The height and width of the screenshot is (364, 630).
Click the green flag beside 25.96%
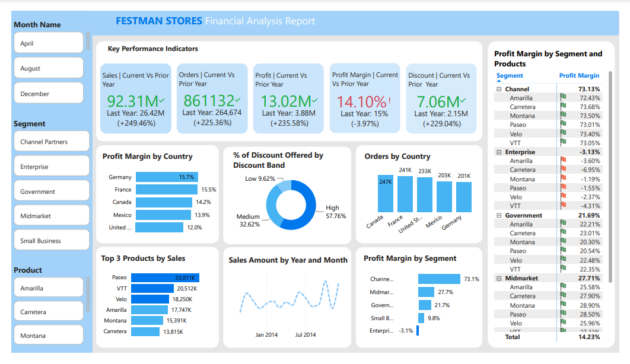click(x=564, y=322)
